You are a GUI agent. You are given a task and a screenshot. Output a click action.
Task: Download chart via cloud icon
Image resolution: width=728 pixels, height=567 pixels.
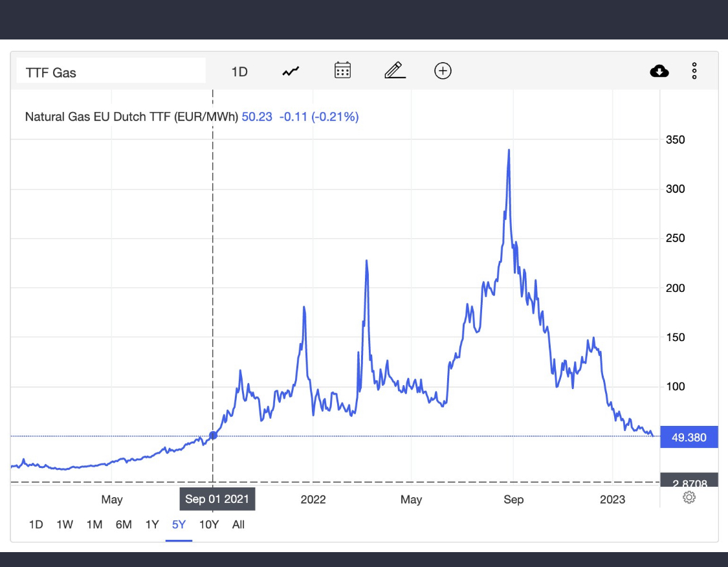pyautogui.click(x=659, y=71)
